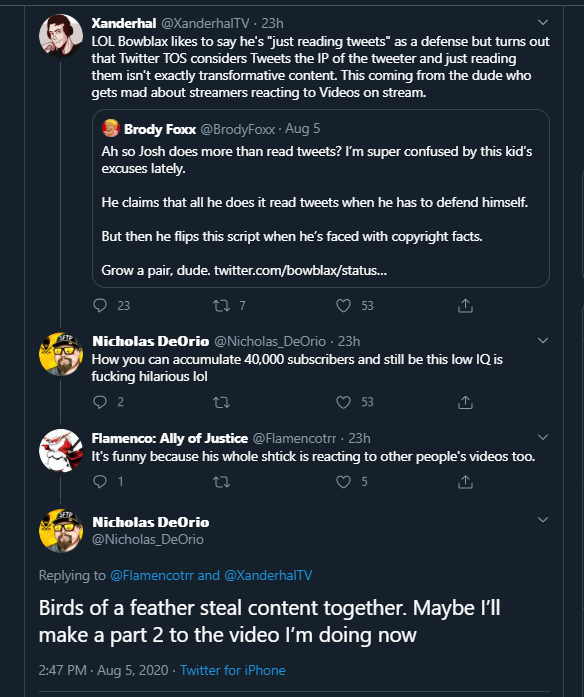Viewport: 584px width, 697px height.
Task: Like Nicholas DeOrio's 40,000 subscribers tweet
Action: click(x=343, y=402)
